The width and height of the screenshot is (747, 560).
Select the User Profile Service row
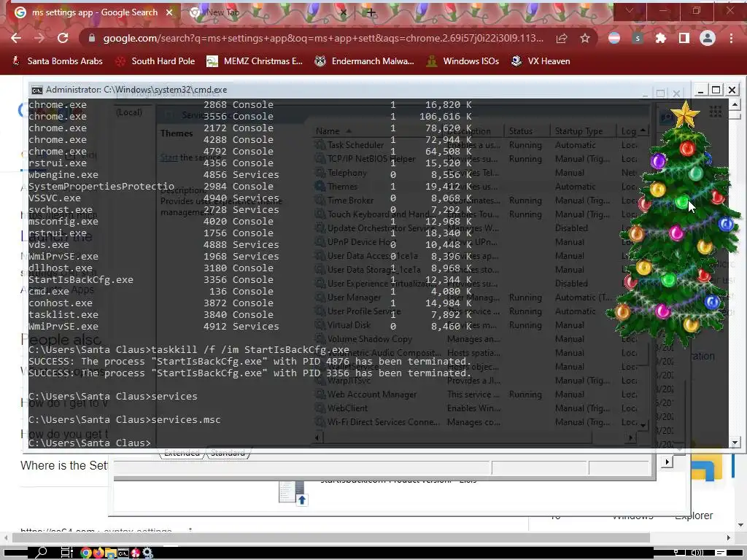pyautogui.click(x=364, y=311)
